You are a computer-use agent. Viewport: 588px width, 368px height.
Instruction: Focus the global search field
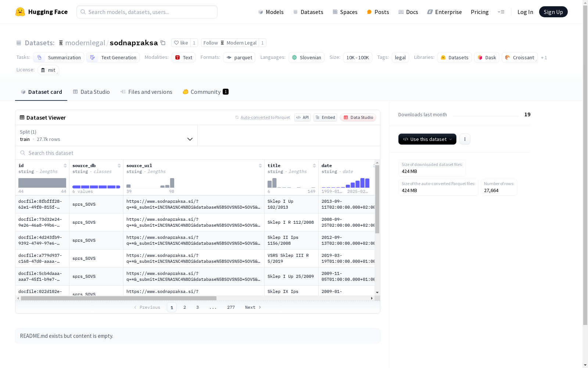[147, 12]
